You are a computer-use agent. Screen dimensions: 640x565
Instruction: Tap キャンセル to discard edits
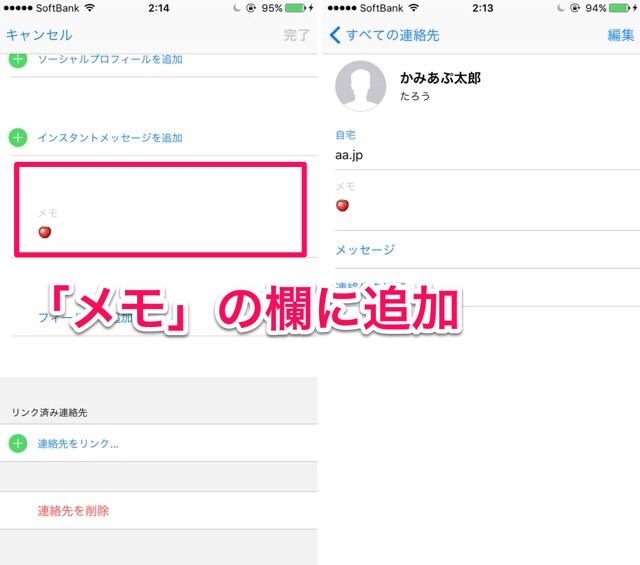[x=39, y=35]
